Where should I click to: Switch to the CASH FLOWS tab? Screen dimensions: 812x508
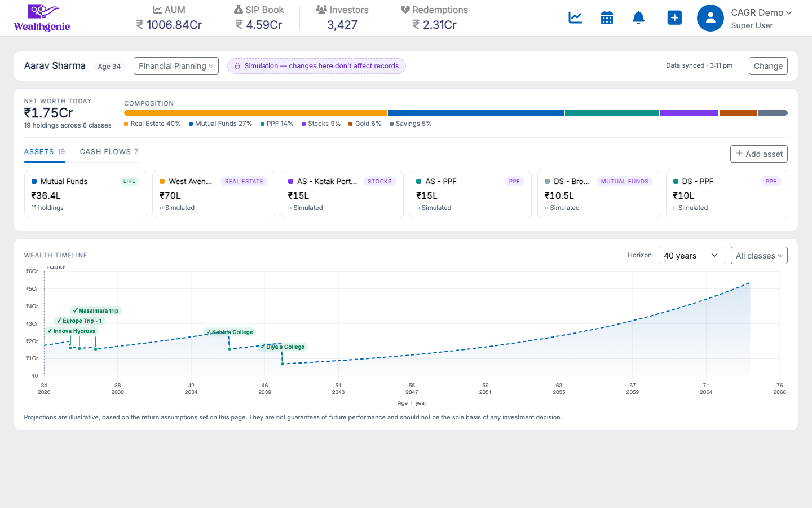pos(109,152)
